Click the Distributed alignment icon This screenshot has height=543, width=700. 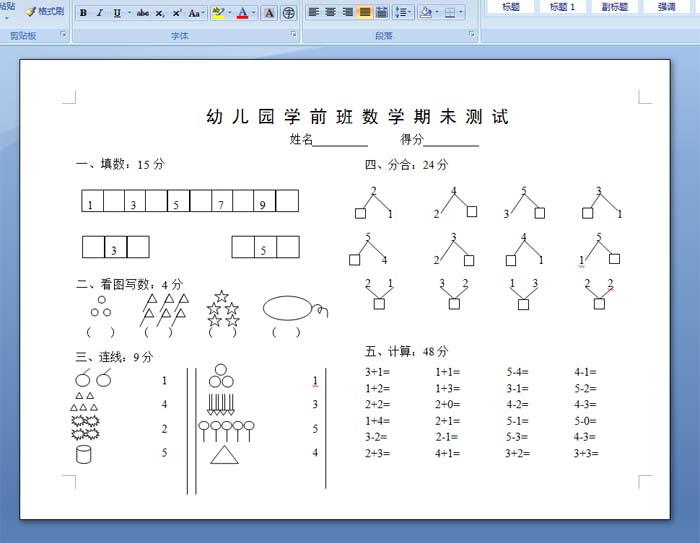point(382,13)
